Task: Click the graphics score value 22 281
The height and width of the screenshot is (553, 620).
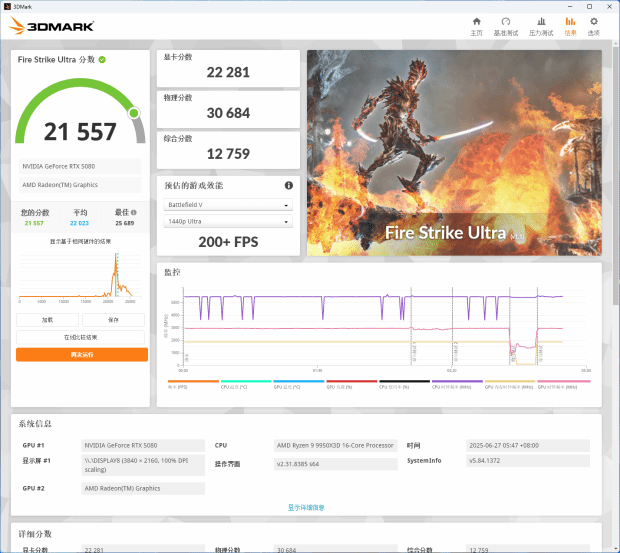Action: (x=228, y=72)
